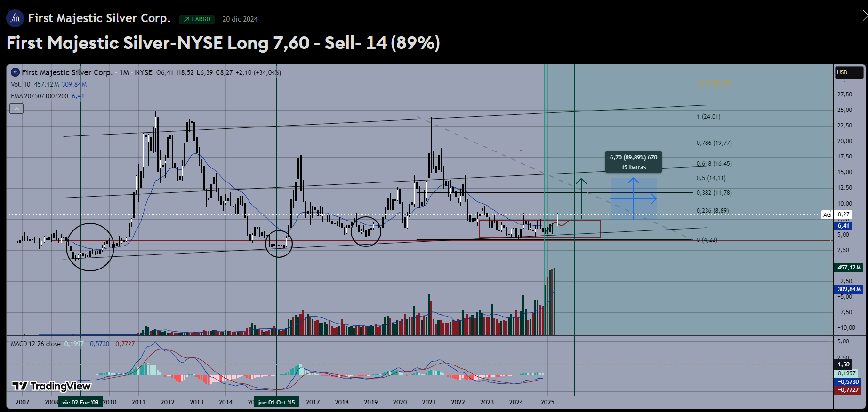The height and width of the screenshot is (412, 868).
Task: Click the 27,50 price axis label
Action: point(845,95)
